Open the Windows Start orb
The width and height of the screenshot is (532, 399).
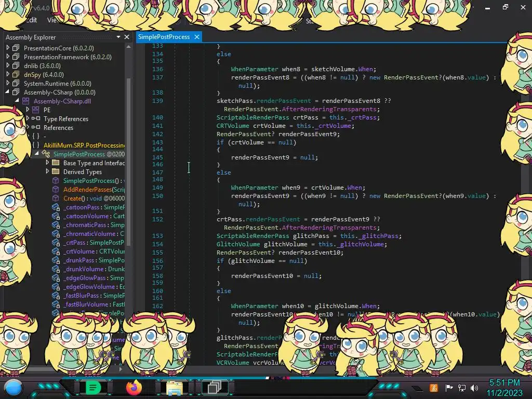[x=13, y=388]
